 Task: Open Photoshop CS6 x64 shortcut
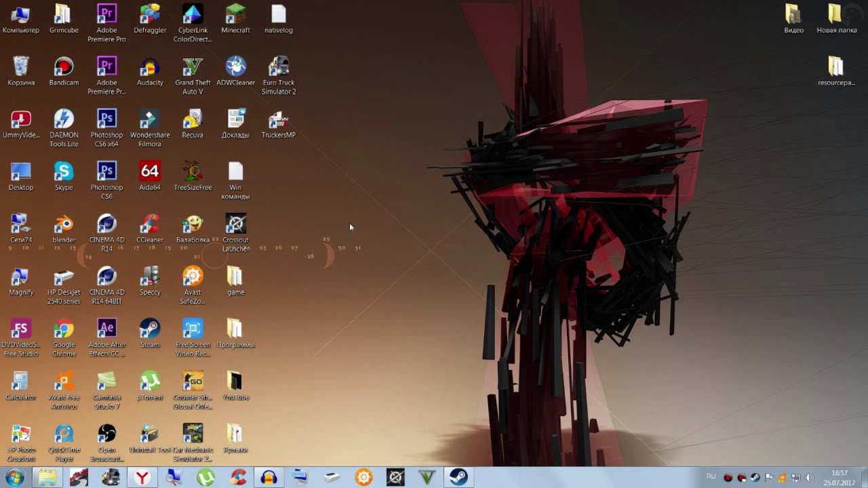[106, 128]
